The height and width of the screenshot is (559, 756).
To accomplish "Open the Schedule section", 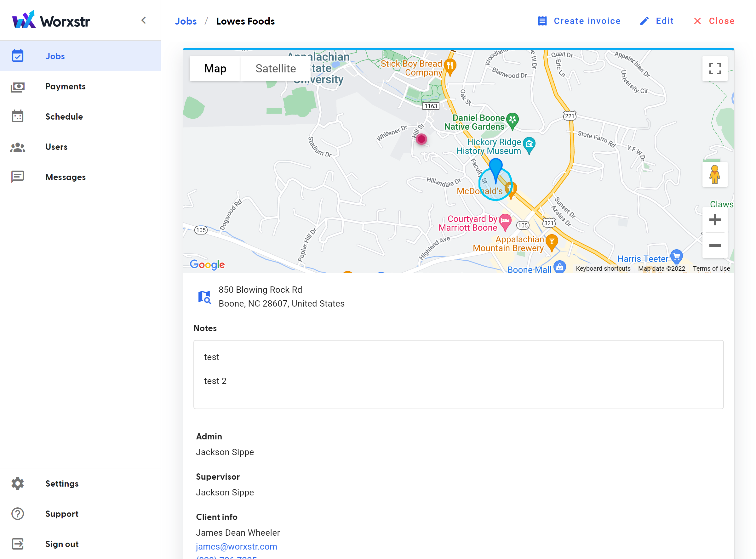I will point(64,117).
